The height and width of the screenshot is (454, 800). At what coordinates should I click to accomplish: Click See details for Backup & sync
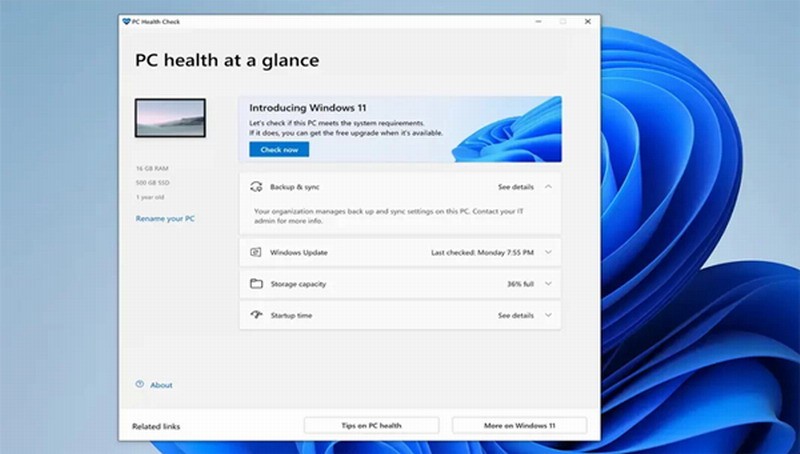[516, 187]
